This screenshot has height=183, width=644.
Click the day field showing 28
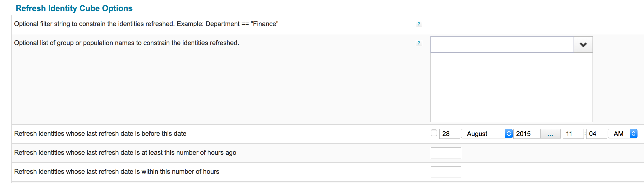[x=449, y=134]
